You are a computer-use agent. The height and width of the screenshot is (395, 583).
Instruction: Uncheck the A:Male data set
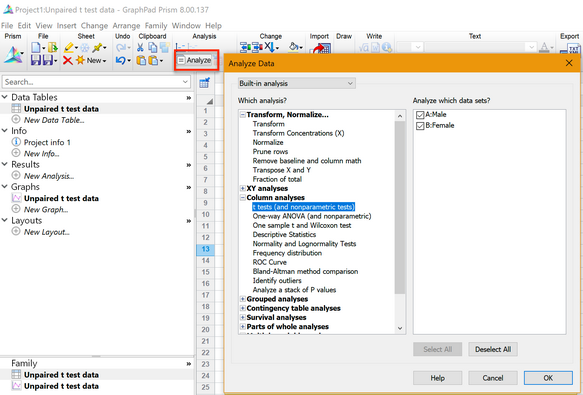(x=420, y=115)
